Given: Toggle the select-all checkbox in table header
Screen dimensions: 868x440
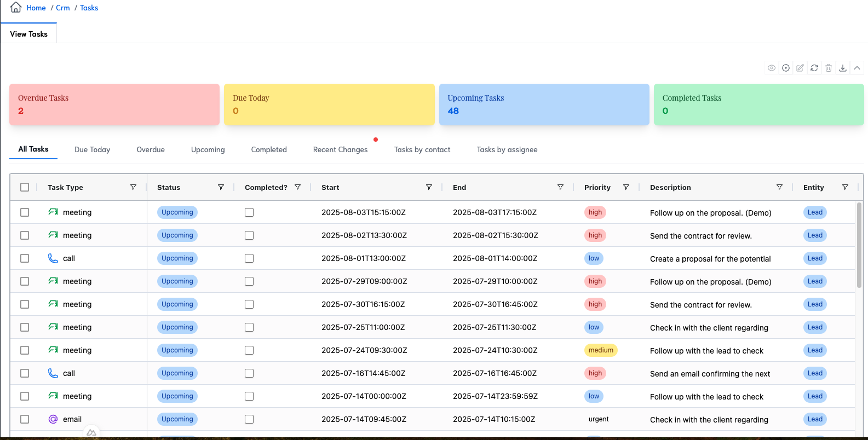Looking at the screenshot, I should tap(25, 187).
